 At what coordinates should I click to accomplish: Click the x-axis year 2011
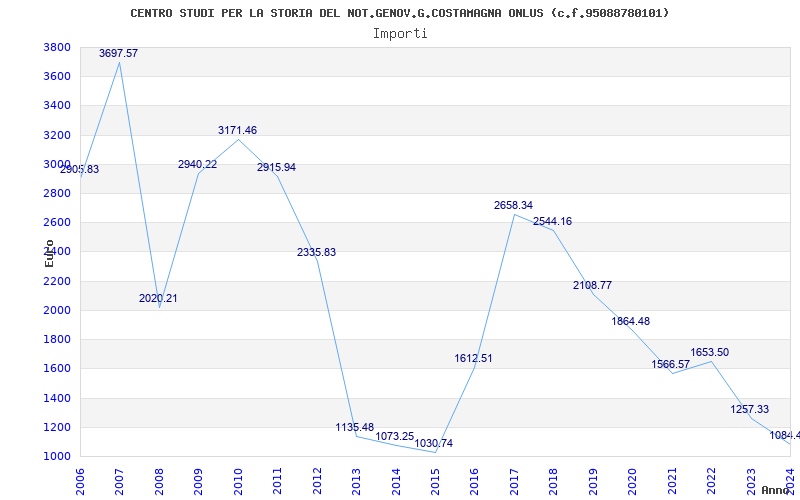point(278,481)
